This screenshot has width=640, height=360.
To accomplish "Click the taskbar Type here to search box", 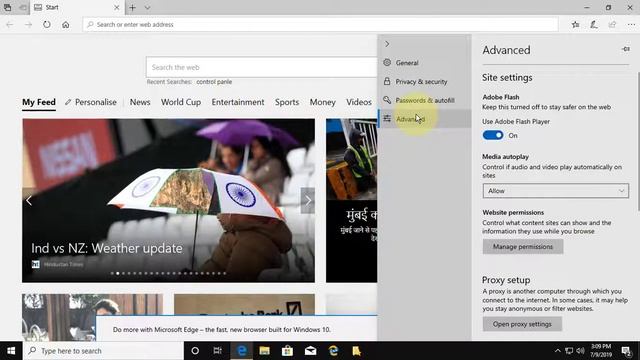I will point(103,351).
